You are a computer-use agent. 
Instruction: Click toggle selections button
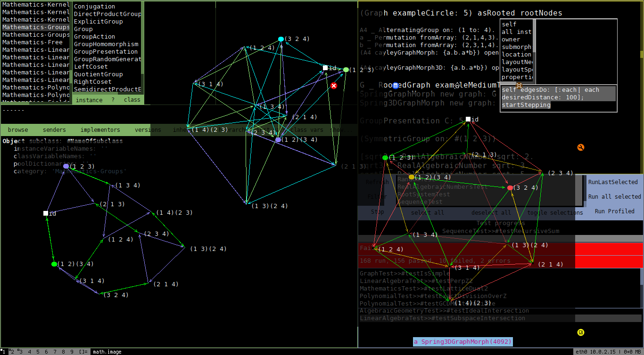[x=555, y=213]
